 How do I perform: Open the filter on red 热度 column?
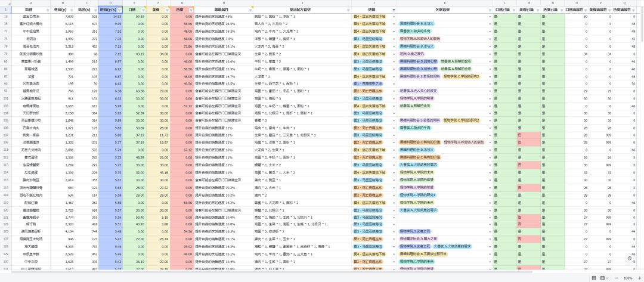point(191,10)
